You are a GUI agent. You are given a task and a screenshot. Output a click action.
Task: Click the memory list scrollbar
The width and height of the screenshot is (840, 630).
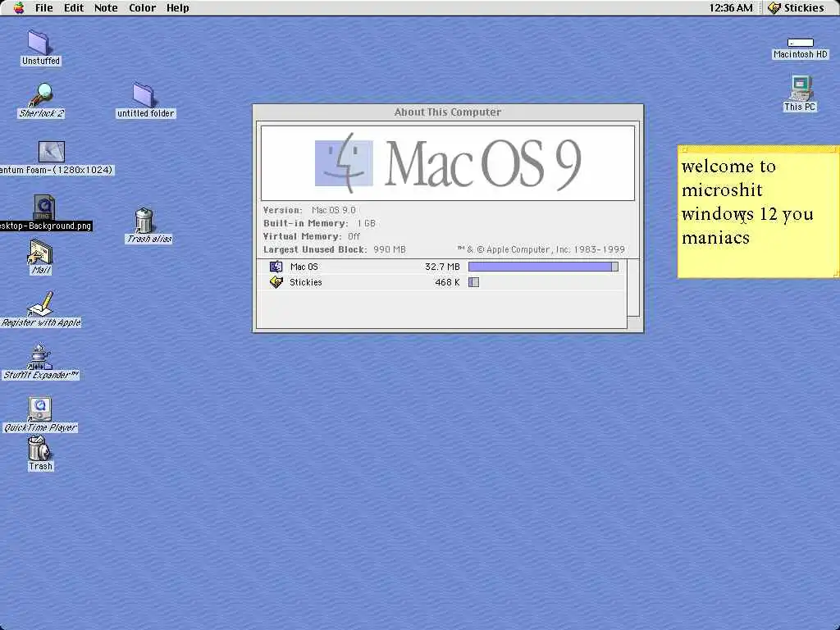633,288
